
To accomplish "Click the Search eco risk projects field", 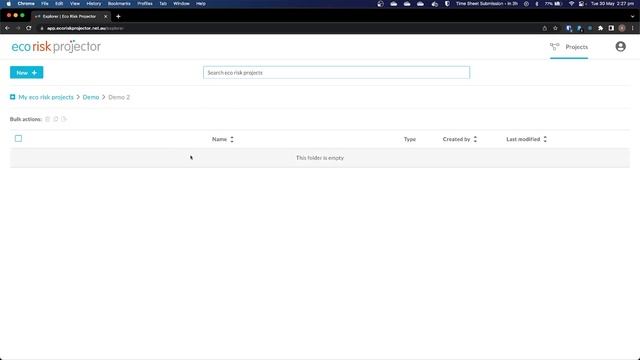I will point(336,73).
